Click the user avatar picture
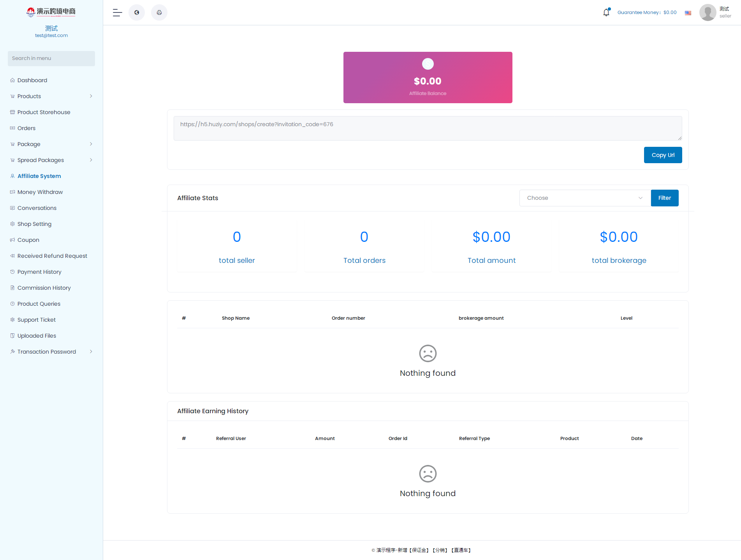Viewport: 741px width, 560px height. (708, 12)
